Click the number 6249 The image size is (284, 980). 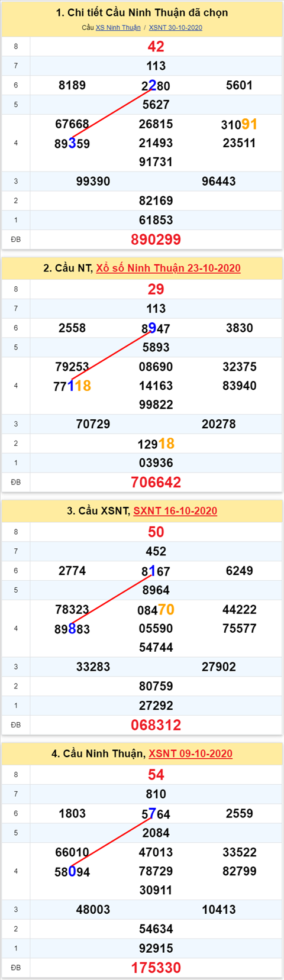240,571
